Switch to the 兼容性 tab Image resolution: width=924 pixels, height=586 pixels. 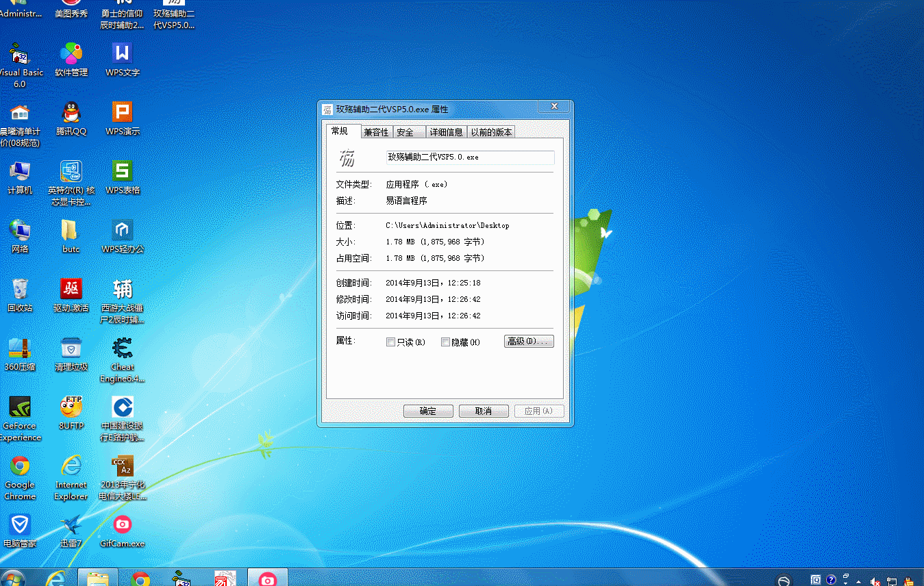click(x=376, y=132)
